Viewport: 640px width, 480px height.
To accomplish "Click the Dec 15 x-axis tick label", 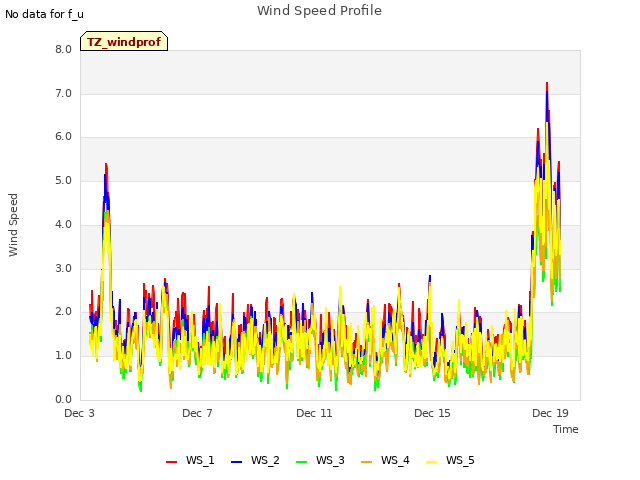I will pyautogui.click(x=432, y=413).
